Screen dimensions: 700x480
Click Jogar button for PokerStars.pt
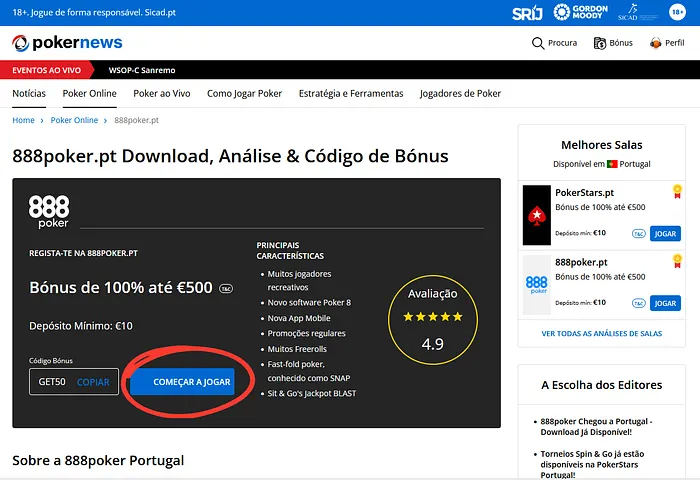click(x=665, y=234)
